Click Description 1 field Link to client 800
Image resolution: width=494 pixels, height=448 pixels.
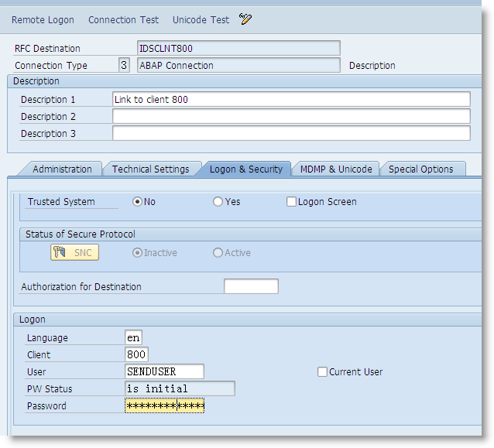pos(291,99)
